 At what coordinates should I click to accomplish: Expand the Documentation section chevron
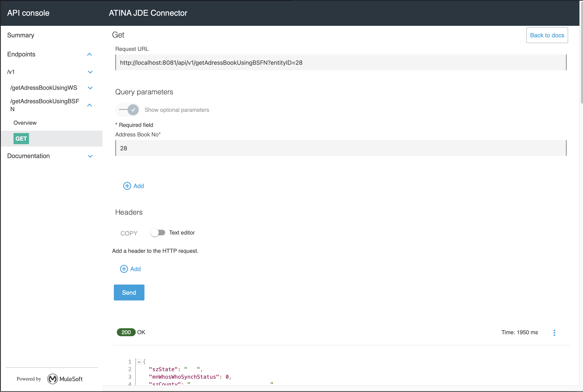coord(90,156)
